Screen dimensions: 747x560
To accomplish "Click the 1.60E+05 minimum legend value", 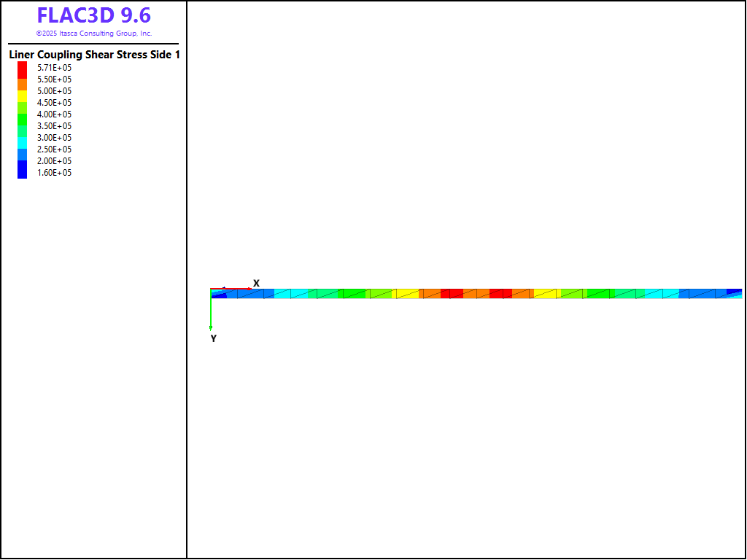I will click(x=55, y=173).
